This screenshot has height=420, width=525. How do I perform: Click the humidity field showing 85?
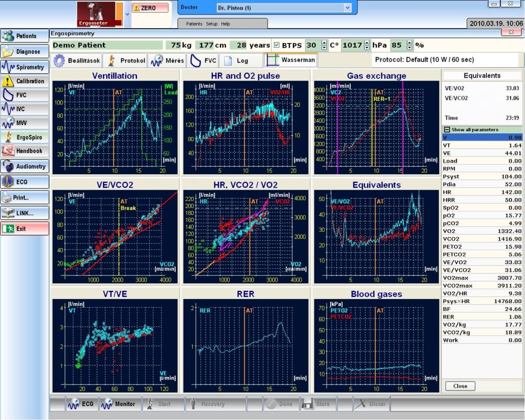point(398,45)
